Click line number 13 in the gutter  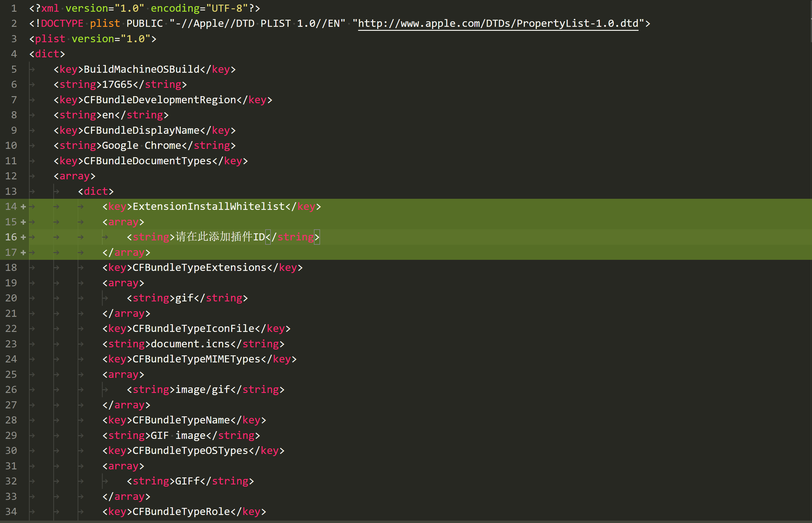(x=11, y=191)
